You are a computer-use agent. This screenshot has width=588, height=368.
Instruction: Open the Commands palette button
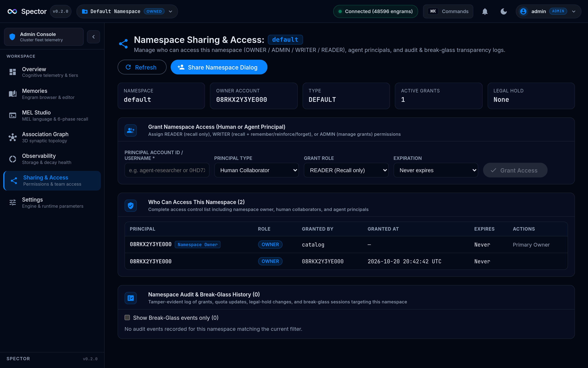coord(448,11)
